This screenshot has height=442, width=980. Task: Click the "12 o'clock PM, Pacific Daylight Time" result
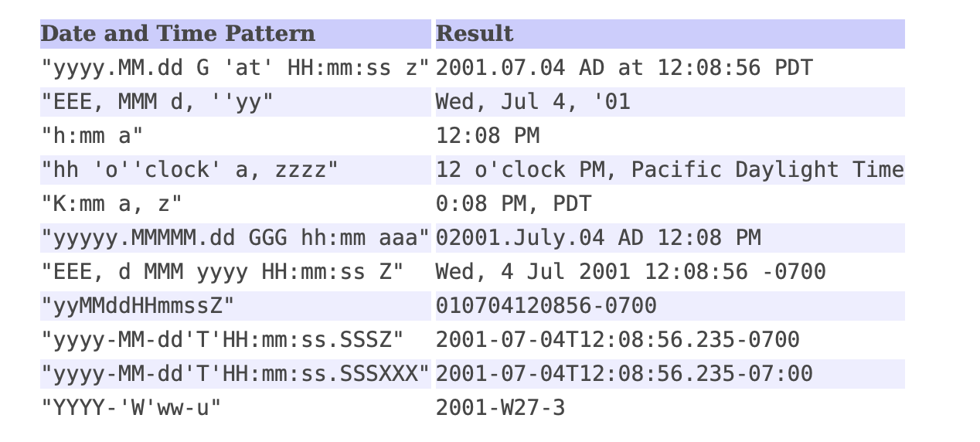point(669,170)
